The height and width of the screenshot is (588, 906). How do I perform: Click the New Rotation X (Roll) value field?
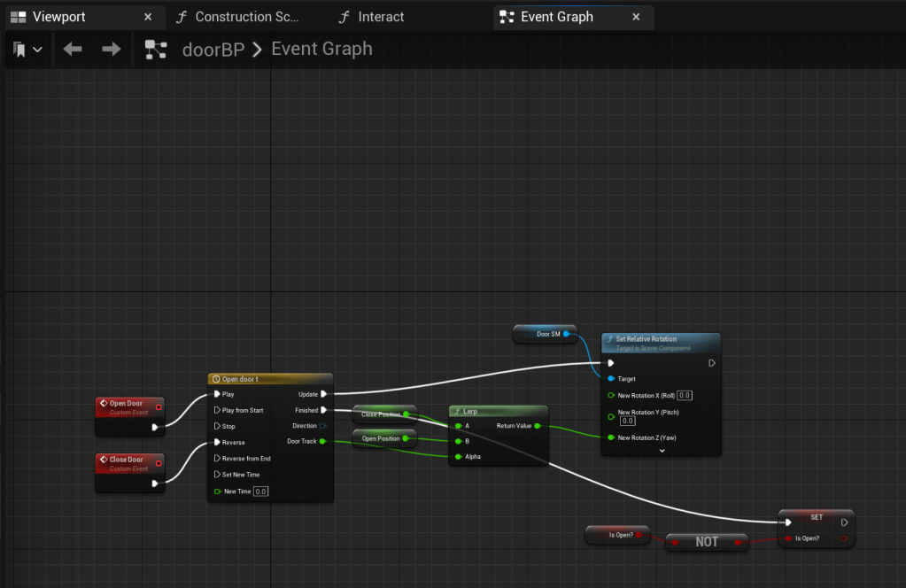tap(685, 395)
